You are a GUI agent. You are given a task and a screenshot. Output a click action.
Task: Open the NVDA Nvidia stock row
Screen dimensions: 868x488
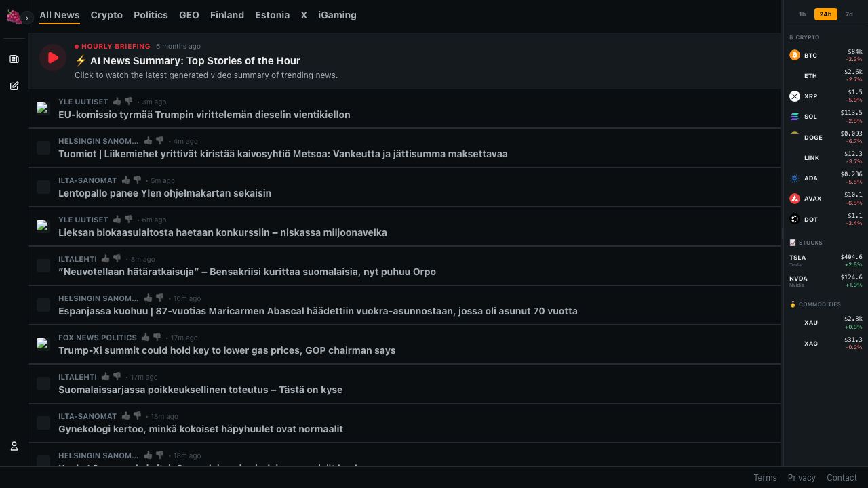click(826, 281)
